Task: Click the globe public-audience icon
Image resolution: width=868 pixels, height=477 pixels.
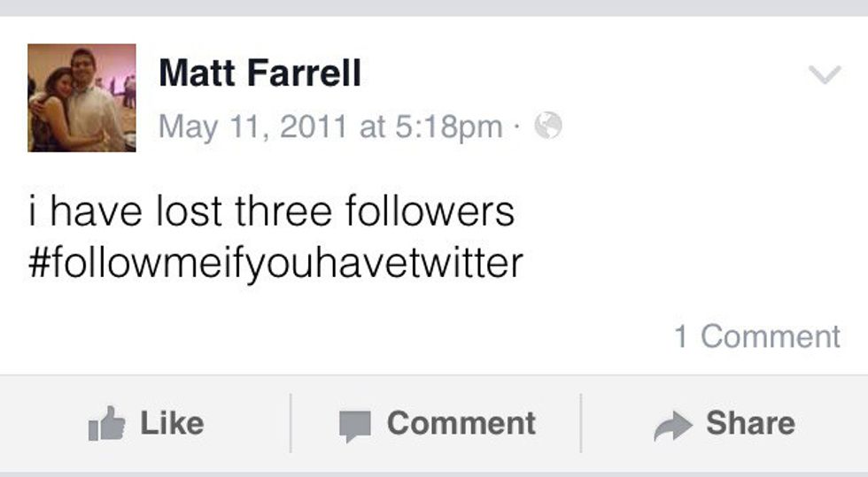Action: (549, 127)
